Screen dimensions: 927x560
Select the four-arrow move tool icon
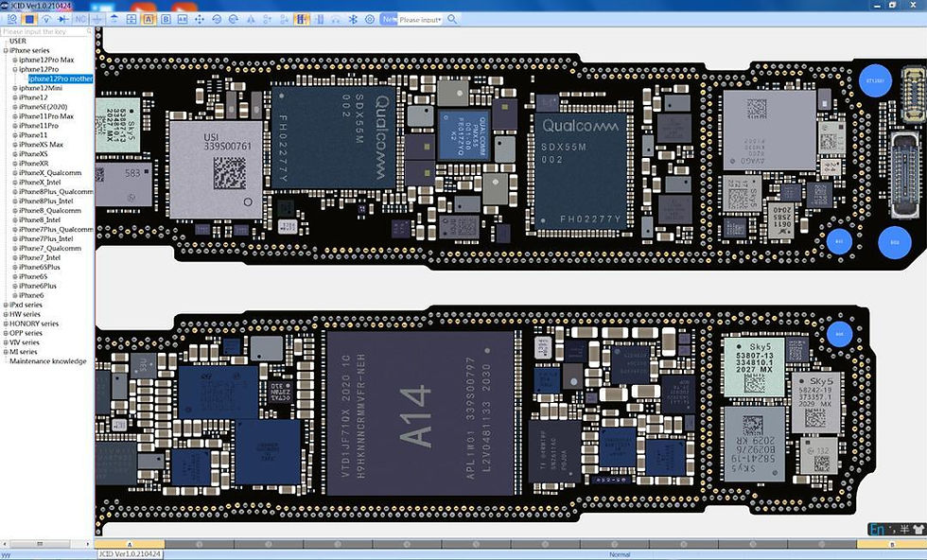click(x=200, y=20)
